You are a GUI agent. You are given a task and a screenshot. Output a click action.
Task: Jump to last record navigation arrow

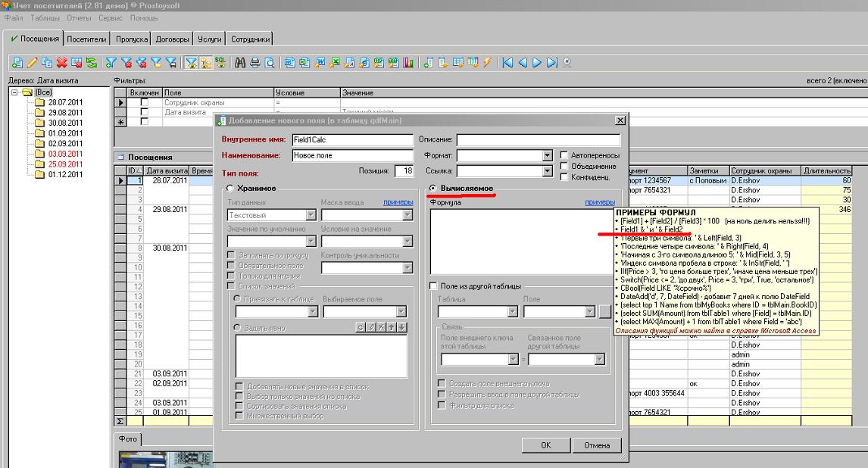[552, 63]
